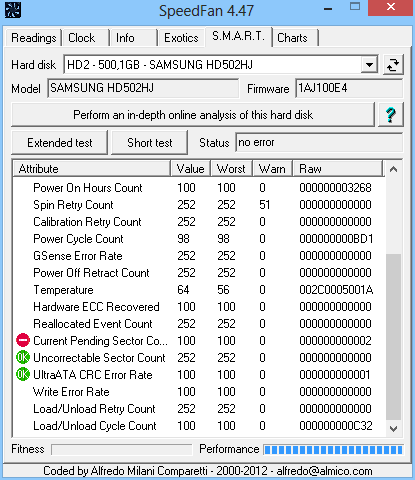The image size is (415, 480).
Task: Click the author credits status bar text
Action: [207, 471]
